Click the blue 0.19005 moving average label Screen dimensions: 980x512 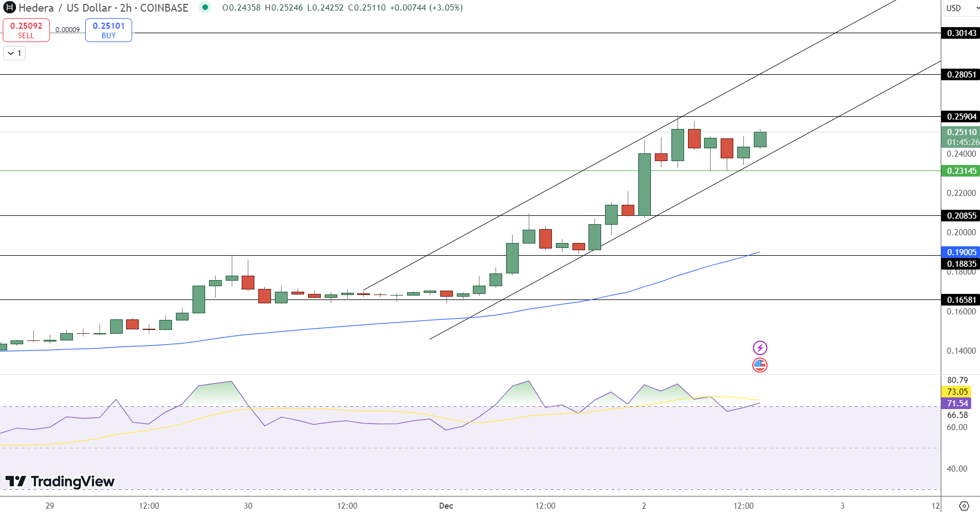tap(961, 252)
